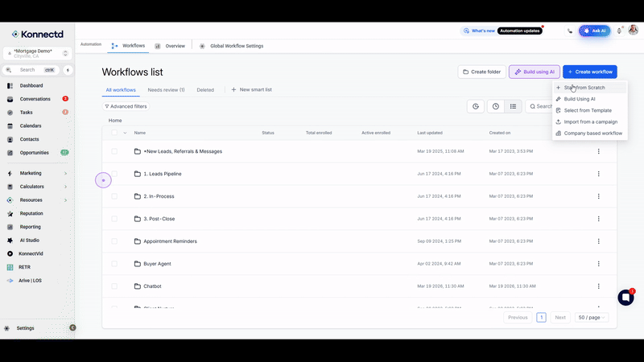Expand the Resources submenu
Image resolution: width=644 pixels, height=362 pixels.
[x=65, y=200]
